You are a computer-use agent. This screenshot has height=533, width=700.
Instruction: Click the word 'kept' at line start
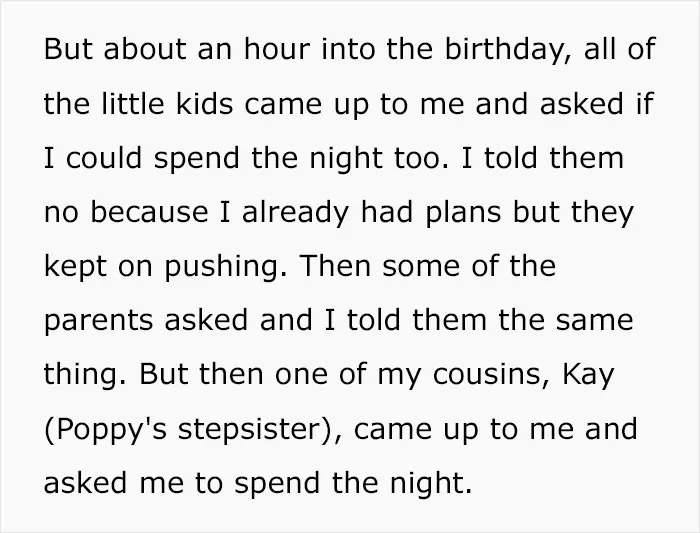click(75, 268)
